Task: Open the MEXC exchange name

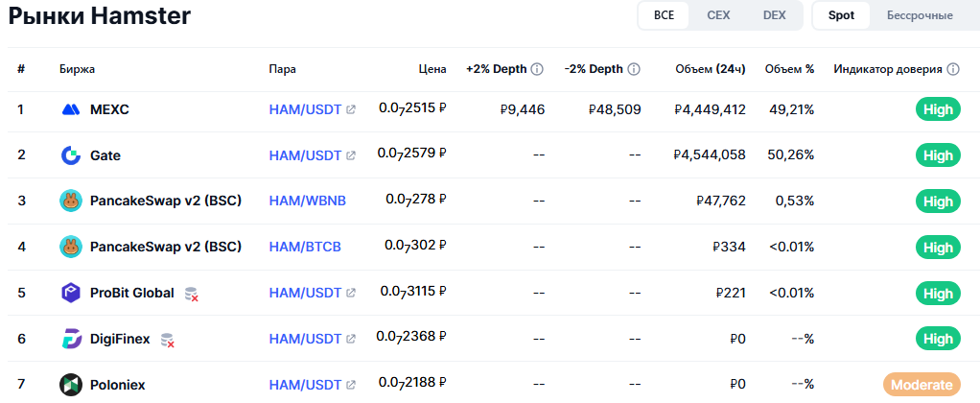Action: click(x=109, y=110)
